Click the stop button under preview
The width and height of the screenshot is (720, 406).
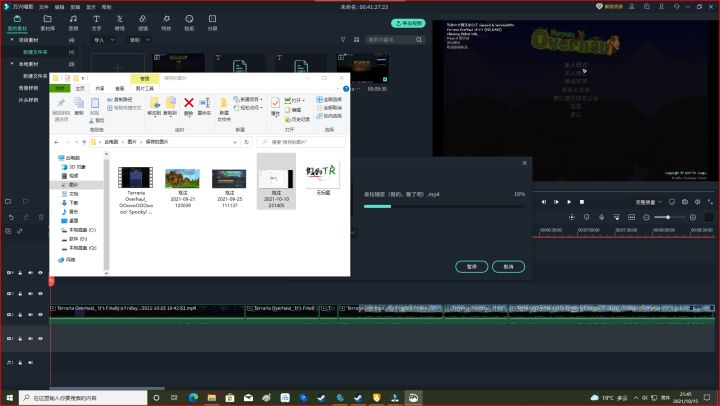582,202
